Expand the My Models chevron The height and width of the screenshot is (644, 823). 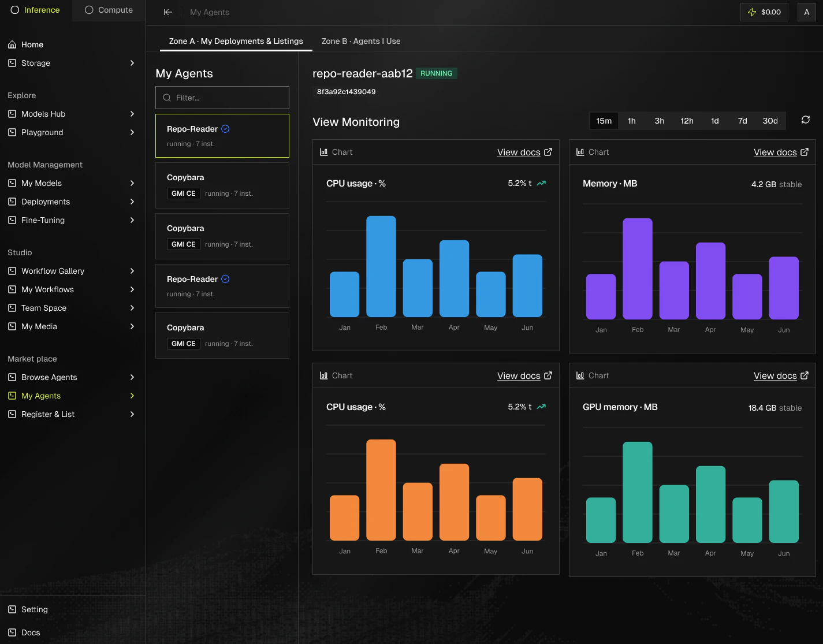click(x=132, y=183)
